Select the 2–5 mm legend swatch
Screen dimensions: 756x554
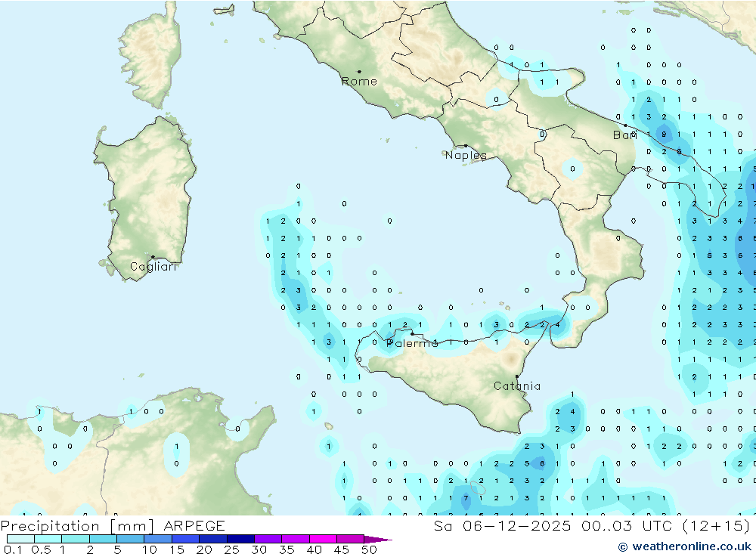(x=103, y=539)
